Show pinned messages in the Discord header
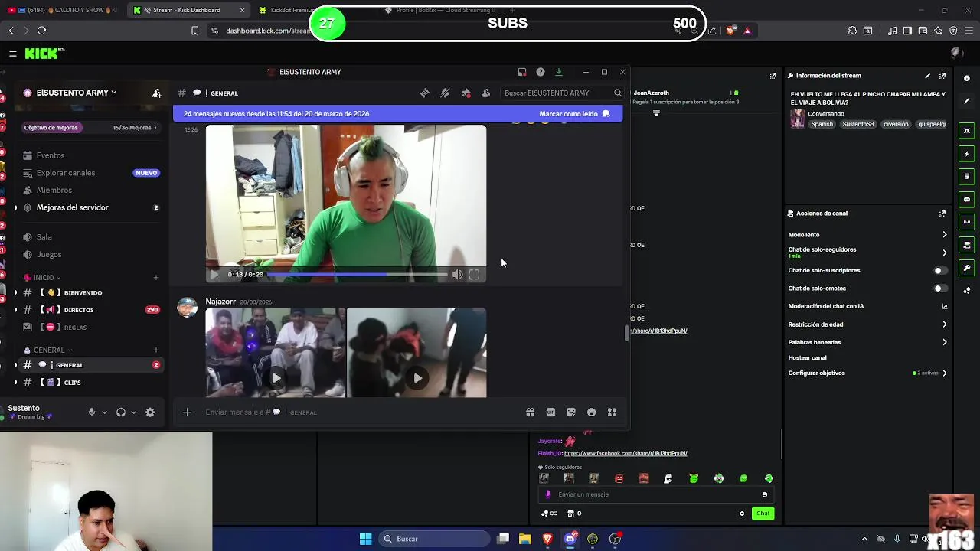980x551 pixels. coord(465,93)
